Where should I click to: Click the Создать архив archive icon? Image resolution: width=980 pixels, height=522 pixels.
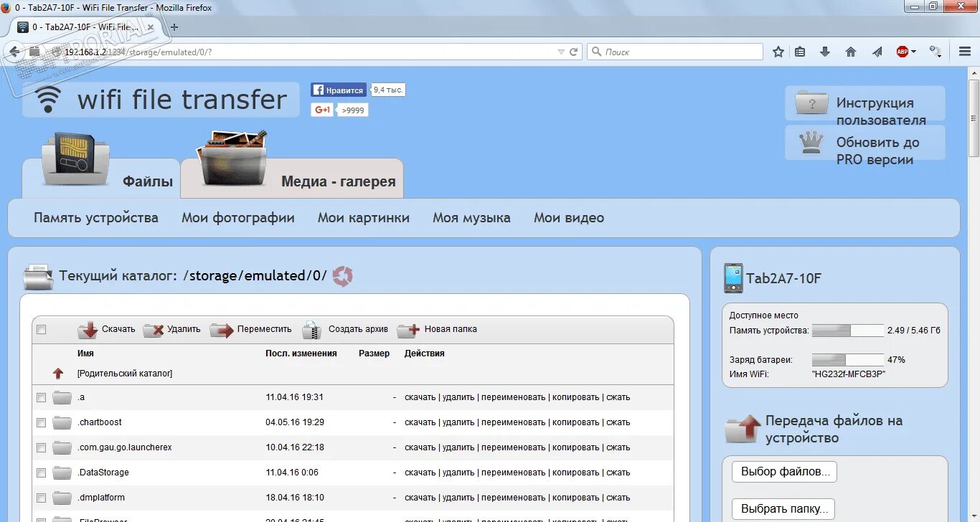pyautogui.click(x=312, y=330)
